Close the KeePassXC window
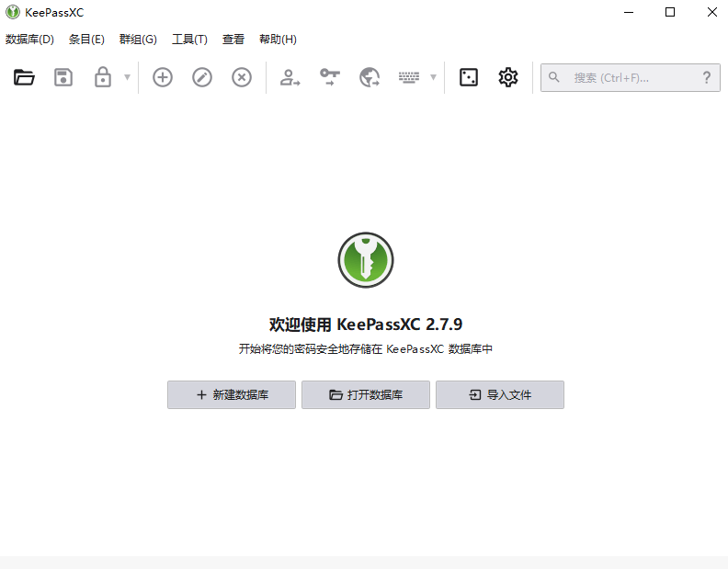The image size is (728, 569). click(x=711, y=12)
